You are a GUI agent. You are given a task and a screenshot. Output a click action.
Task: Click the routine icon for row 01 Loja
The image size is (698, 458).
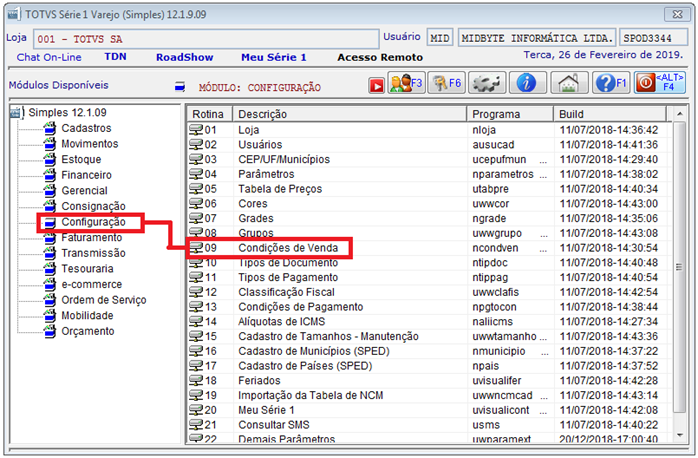pos(196,130)
